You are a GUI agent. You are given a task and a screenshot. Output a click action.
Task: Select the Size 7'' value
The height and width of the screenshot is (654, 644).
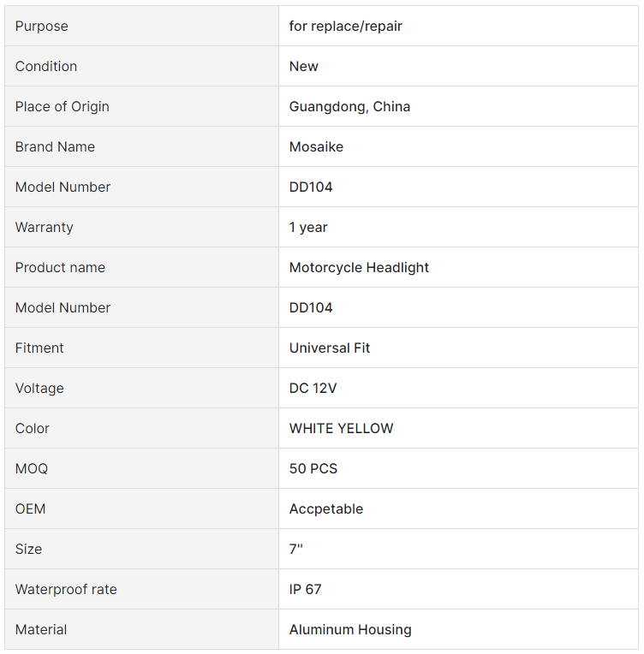pos(296,549)
